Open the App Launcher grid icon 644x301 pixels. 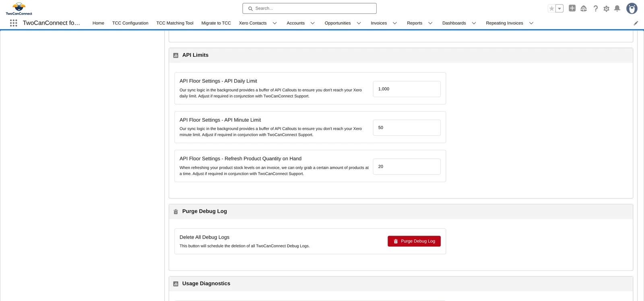pos(13,23)
